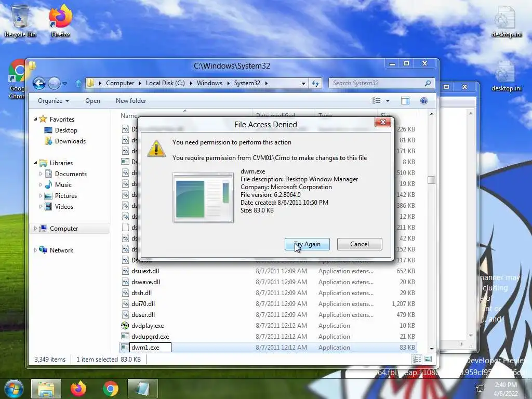Click the Computer breadcrumb segment
The width and height of the screenshot is (532, 399).
pyautogui.click(x=120, y=83)
